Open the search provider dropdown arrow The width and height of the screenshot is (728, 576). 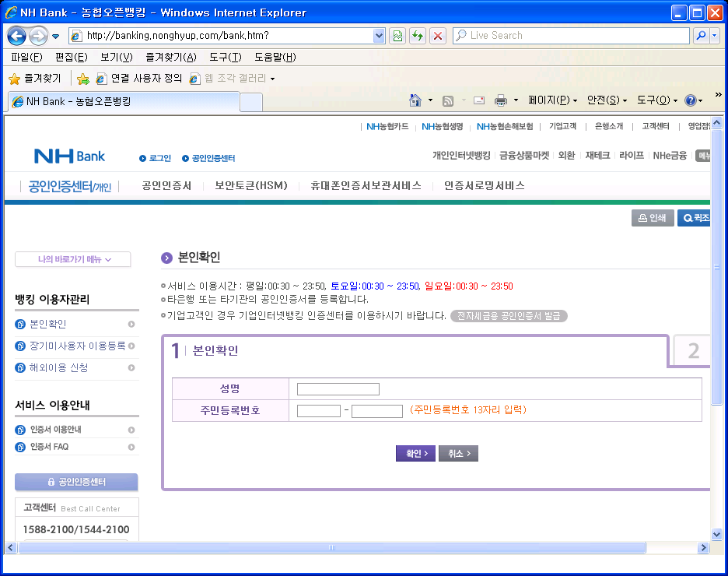pyautogui.click(x=715, y=35)
